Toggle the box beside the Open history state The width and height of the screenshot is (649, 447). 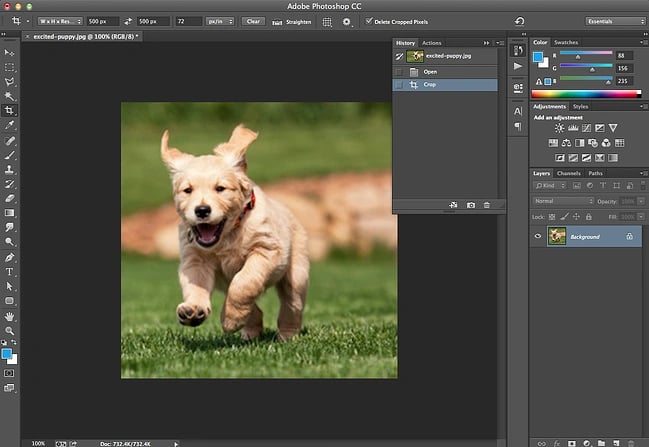point(400,71)
